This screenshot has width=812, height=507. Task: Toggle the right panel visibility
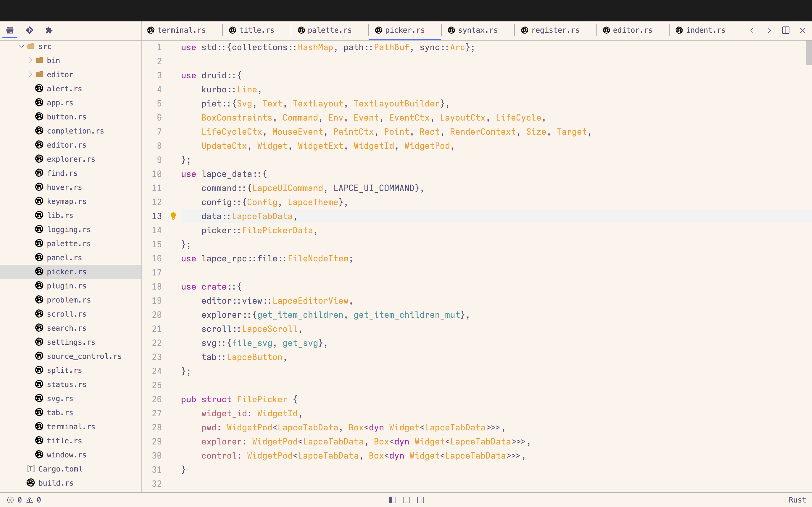click(420, 500)
